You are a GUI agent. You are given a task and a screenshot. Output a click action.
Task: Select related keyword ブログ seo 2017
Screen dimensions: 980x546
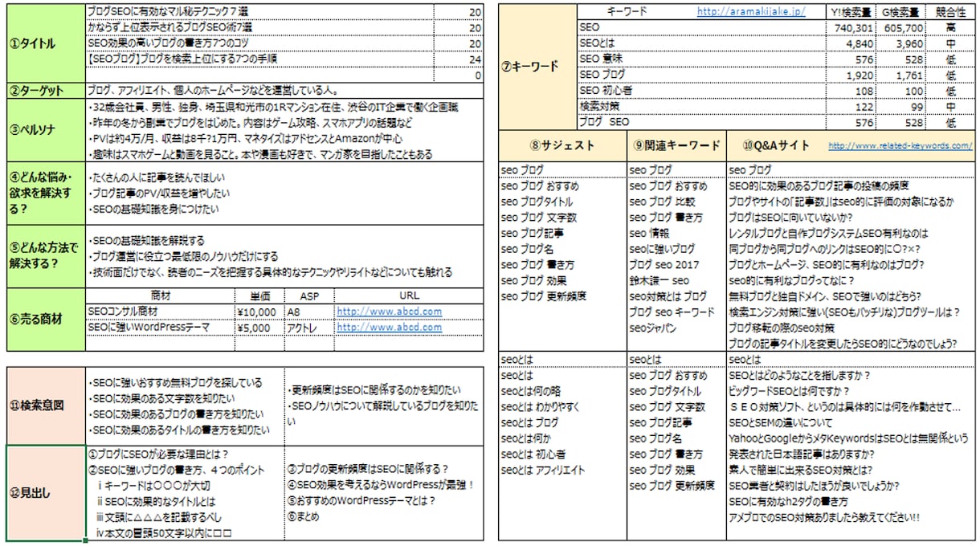pyautogui.click(x=664, y=265)
